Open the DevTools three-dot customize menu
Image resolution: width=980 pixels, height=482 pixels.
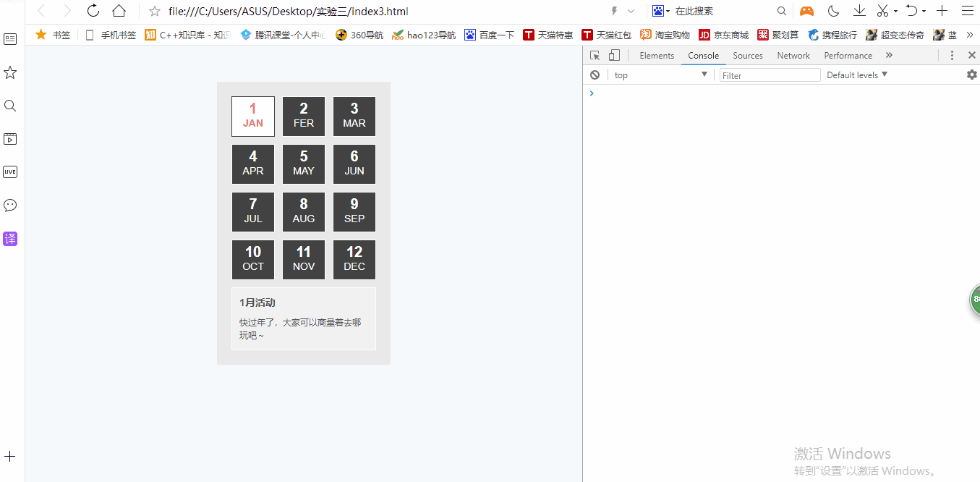(x=952, y=56)
